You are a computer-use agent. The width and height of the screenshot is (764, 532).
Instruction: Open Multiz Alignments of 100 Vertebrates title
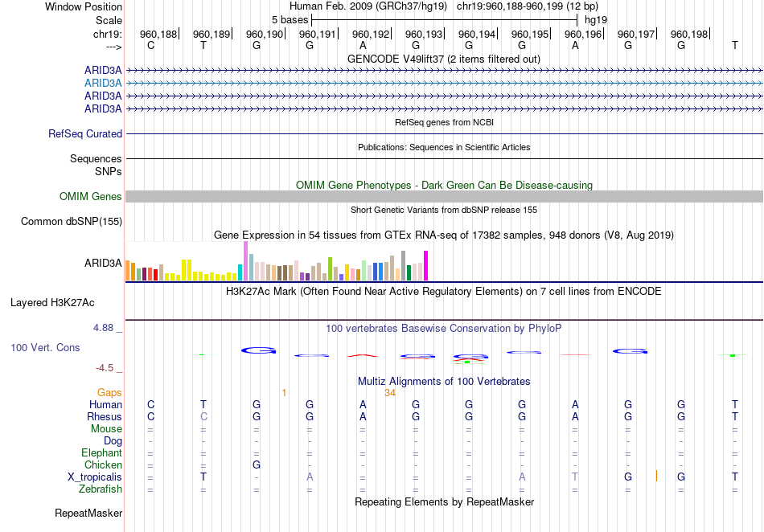coord(444,381)
